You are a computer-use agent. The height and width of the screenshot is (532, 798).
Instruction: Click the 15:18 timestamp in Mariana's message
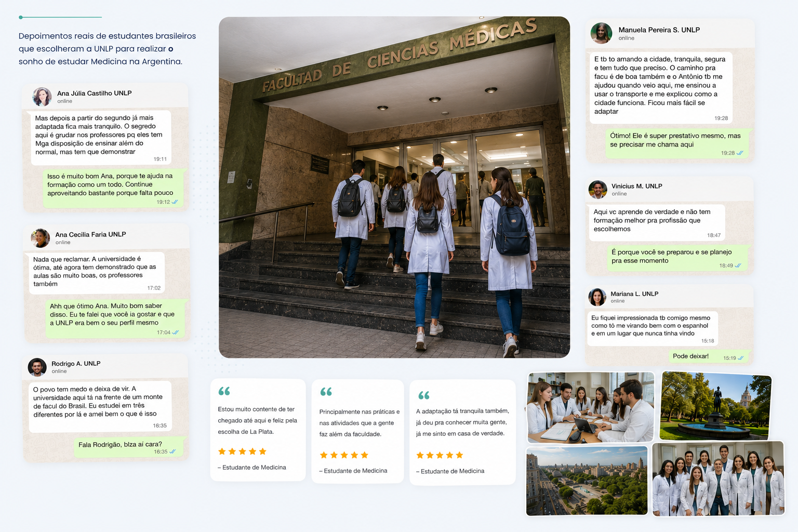pyautogui.click(x=708, y=341)
